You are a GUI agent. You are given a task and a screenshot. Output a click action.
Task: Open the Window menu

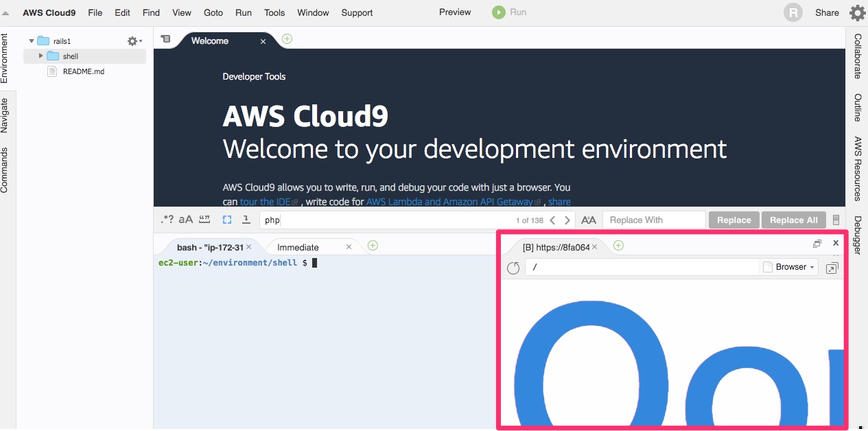313,12
